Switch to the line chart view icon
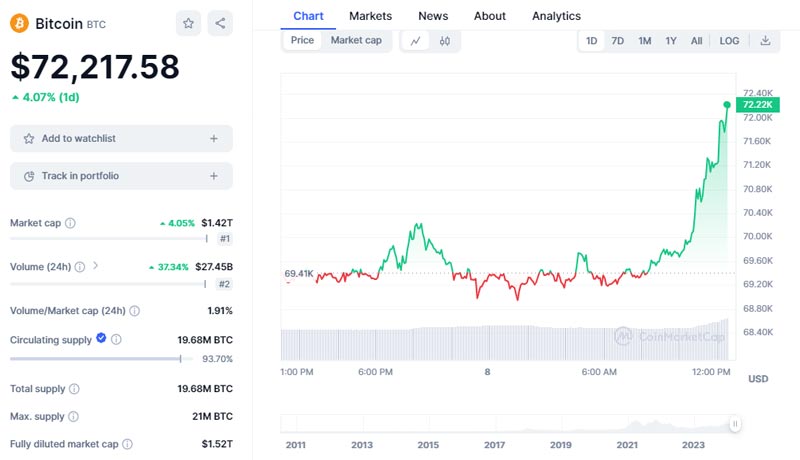 click(415, 41)
